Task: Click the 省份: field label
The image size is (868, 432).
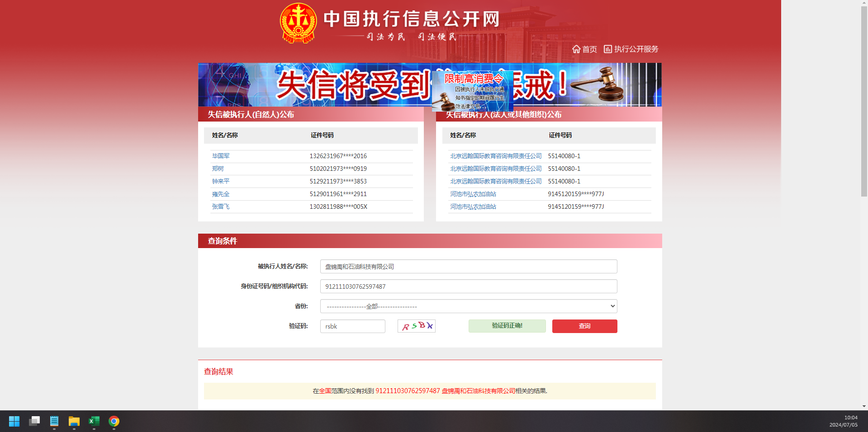Action: click(x=301, y=306)
